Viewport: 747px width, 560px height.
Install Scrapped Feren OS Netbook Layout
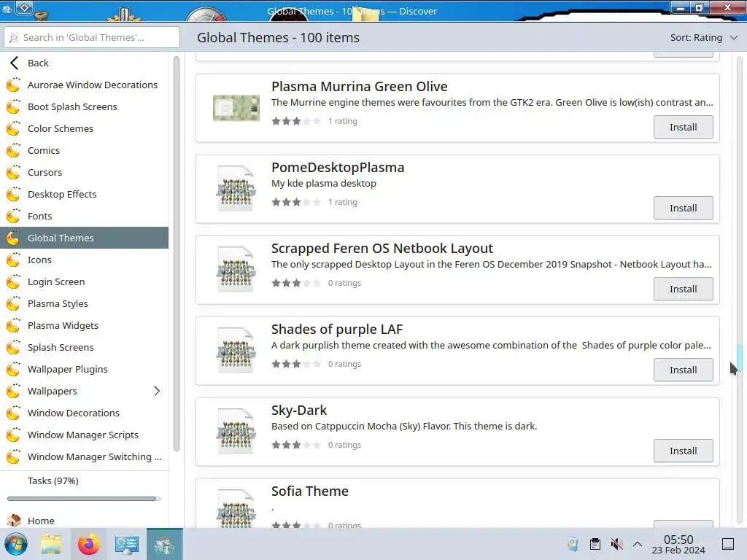point(683,289)
